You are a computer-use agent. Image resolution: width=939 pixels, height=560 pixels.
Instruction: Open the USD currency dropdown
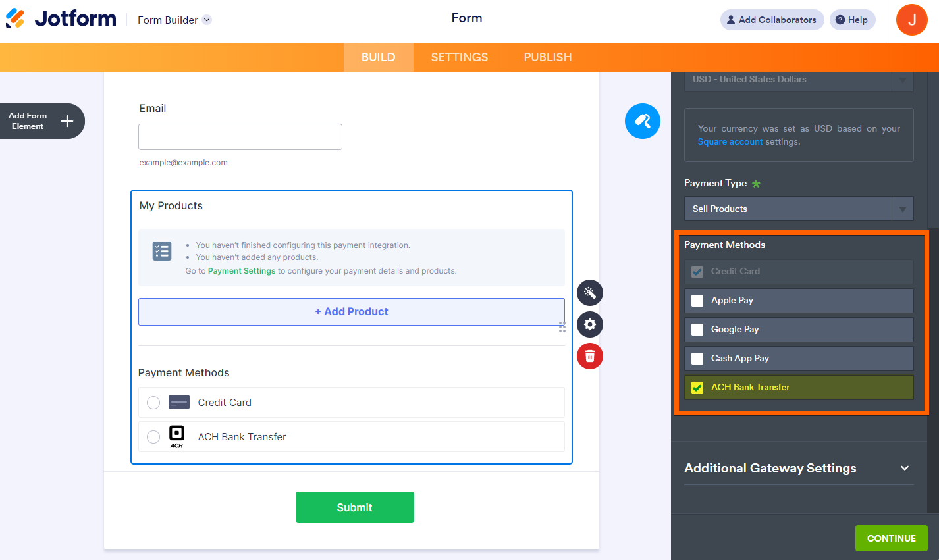pyautogui.click(x=799, y=80)
